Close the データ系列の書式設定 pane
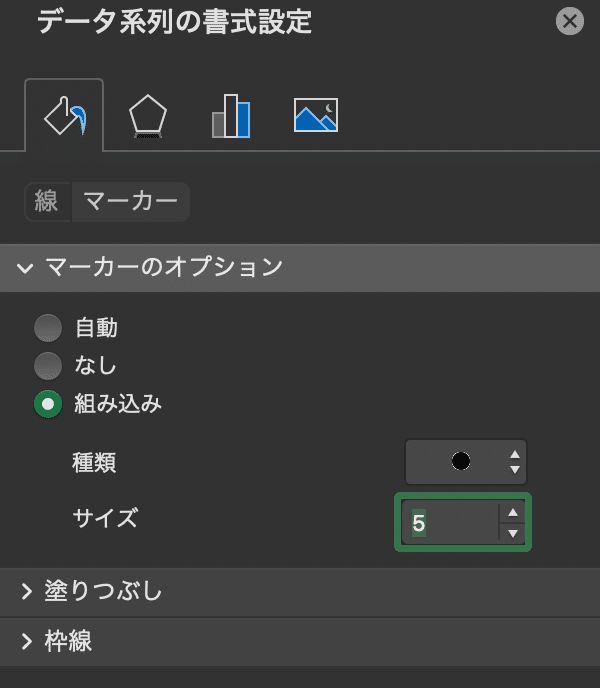600x688 pixels. pyautogui.click(x=570, y=21)
